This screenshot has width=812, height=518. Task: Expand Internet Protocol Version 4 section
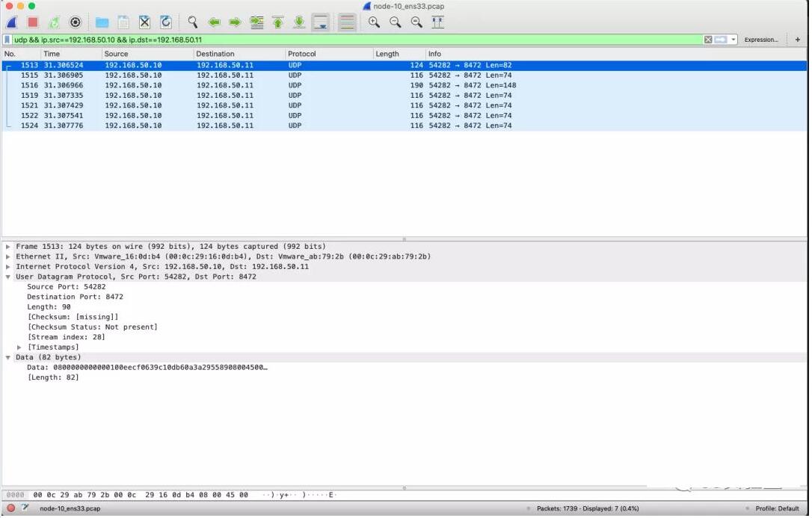7,267
